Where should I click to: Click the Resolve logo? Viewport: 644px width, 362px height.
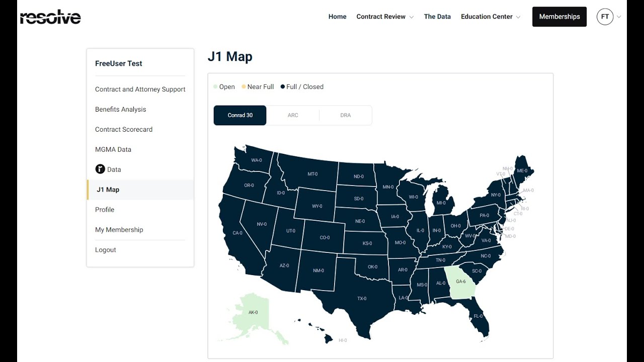coord(50,17)
